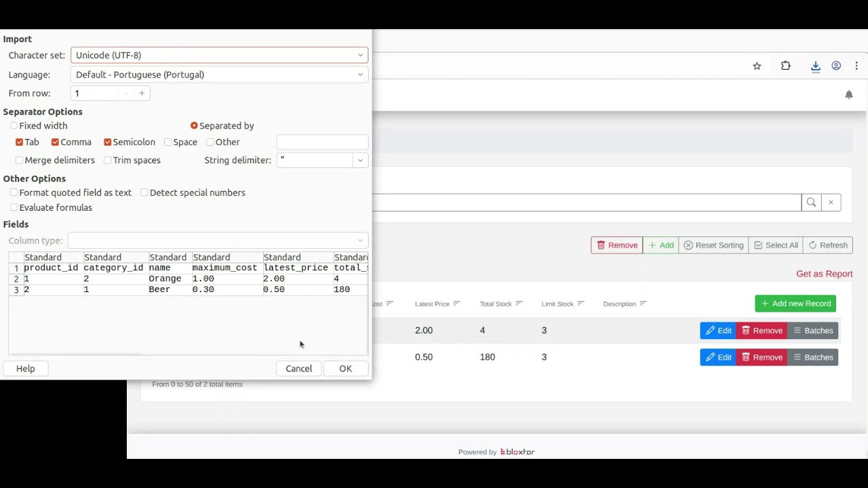Screen dimensions: 868x488
Task: Open the browser downloads icon
Action: 816,66
